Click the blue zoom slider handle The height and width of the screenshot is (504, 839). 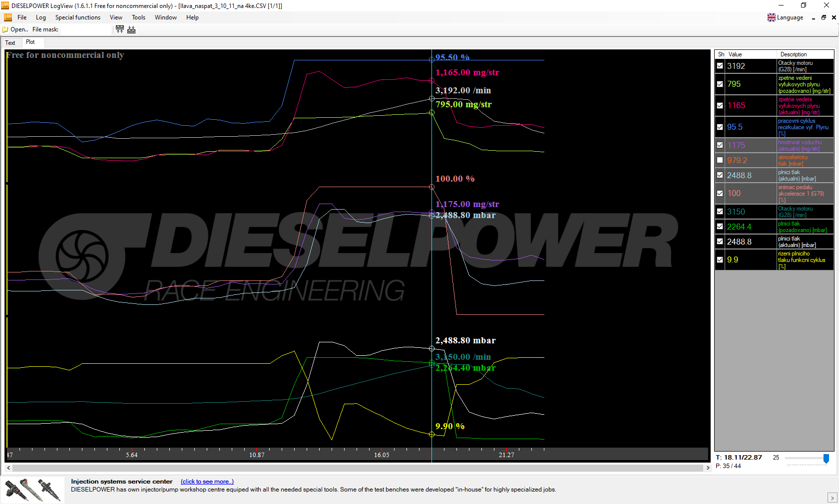(x=826, y=458)
